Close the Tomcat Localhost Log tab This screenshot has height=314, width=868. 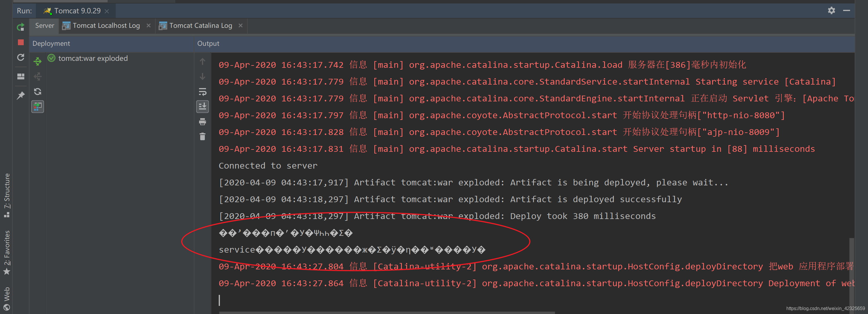pyautogui.click(x=149, y=25)
